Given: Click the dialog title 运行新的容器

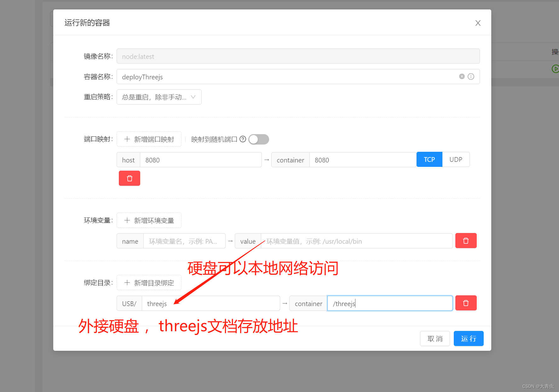Looking at the screenshot, I should (x=87, y=23).
